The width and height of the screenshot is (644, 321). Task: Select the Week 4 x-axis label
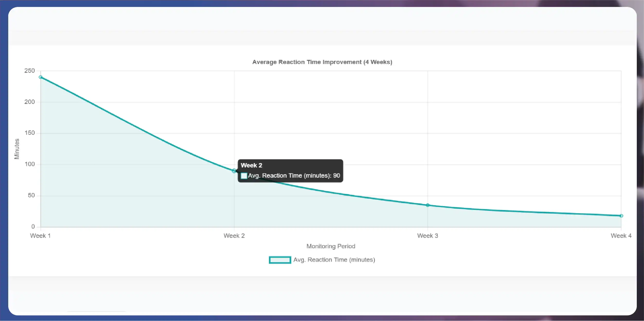[621, 236]
